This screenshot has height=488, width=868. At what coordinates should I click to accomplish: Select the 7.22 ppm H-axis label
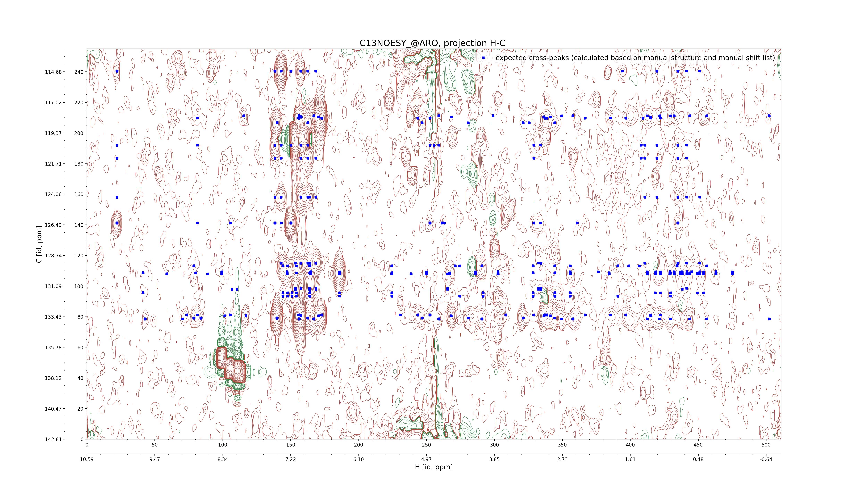[x=290, y=459]
